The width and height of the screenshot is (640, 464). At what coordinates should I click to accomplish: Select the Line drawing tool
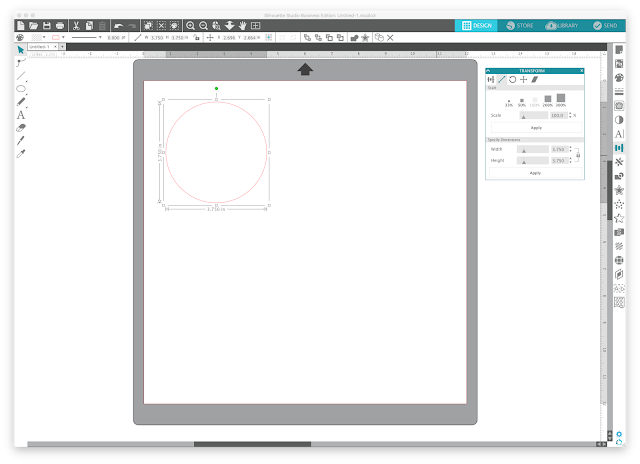point(21,76)
